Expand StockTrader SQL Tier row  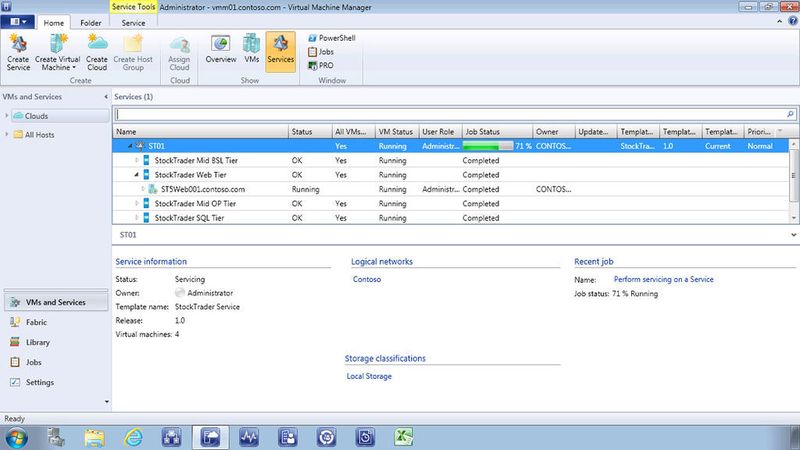click(136, 217)
